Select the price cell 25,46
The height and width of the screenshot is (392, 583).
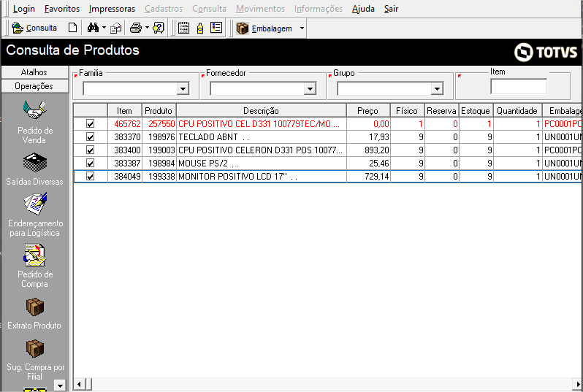click(x=368, y=163)
